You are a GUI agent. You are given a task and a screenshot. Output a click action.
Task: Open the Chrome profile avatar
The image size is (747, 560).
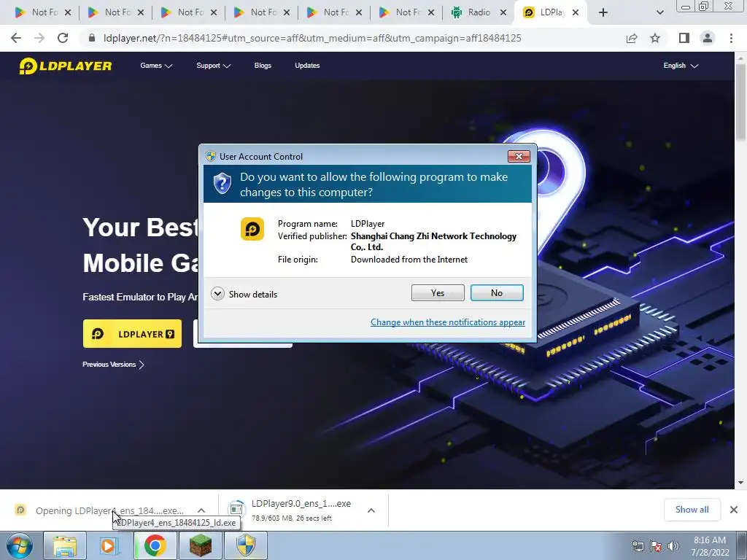point(708,38)
